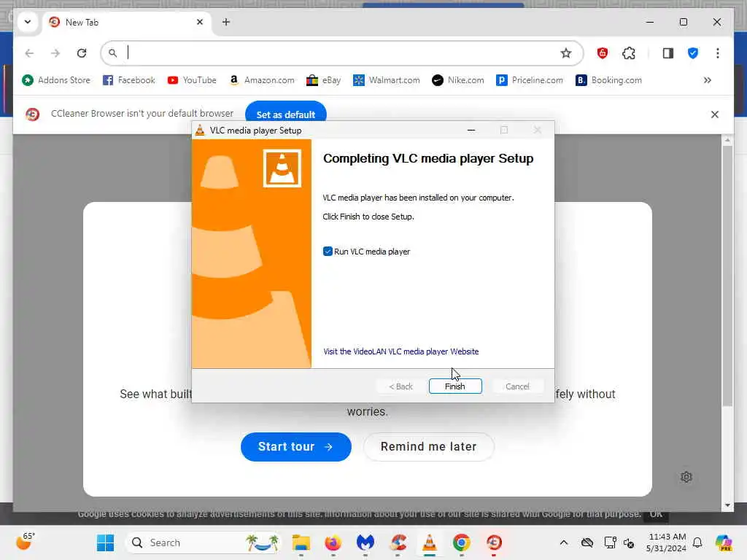Viewport: 747px width, 560px height.
Task: Open Copilot preview icon in taskbar
Action: [724, 542]
